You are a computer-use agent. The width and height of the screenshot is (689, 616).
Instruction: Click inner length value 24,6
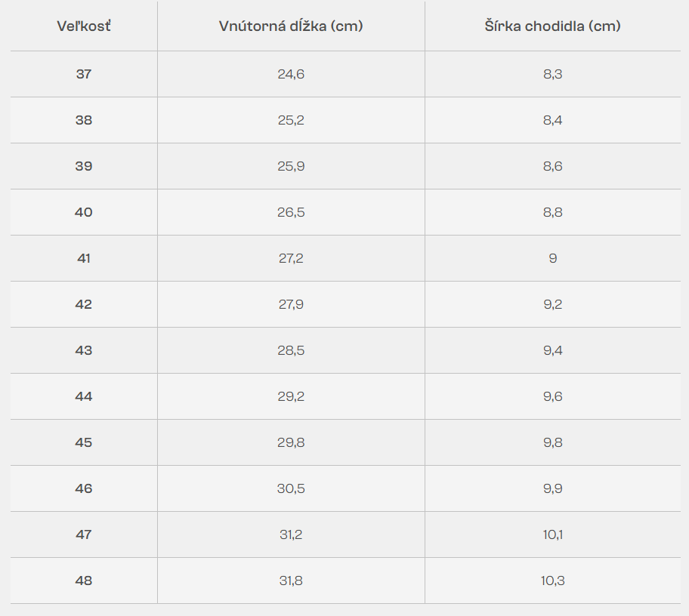[x=291, y=74]
